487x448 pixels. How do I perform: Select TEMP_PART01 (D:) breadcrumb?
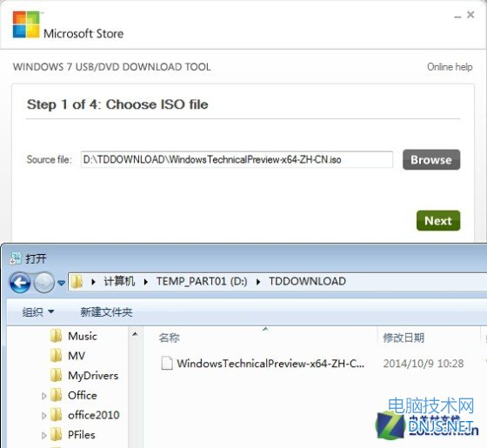coord(202,282)
